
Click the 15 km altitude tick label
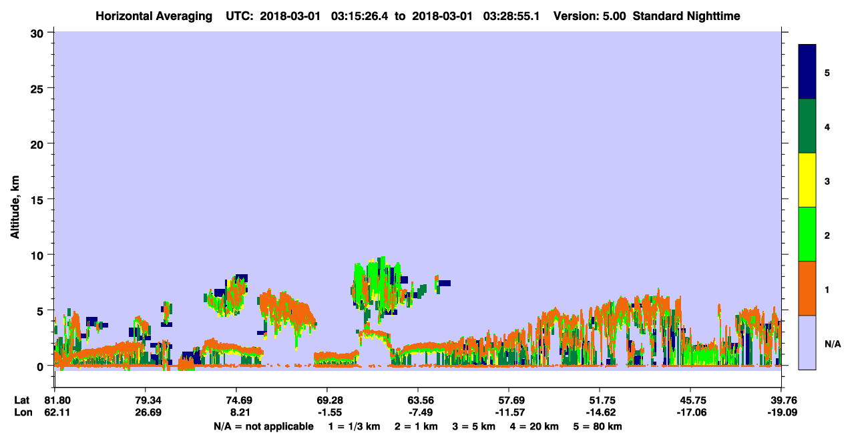coord(38,199)
